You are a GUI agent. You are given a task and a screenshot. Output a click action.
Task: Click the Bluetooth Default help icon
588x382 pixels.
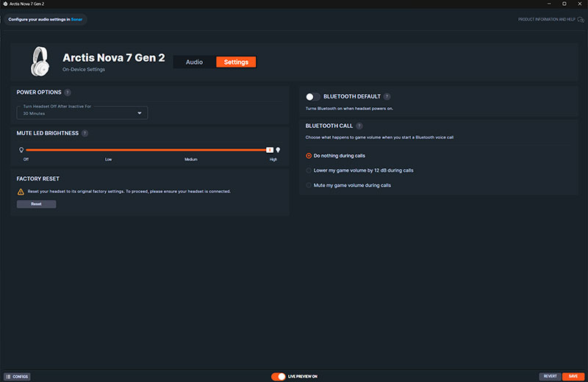coord(387,96)
